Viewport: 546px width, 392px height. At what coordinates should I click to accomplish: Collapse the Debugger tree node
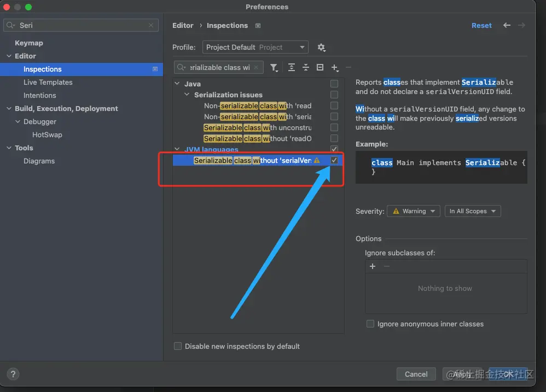[x=18, y=122]
